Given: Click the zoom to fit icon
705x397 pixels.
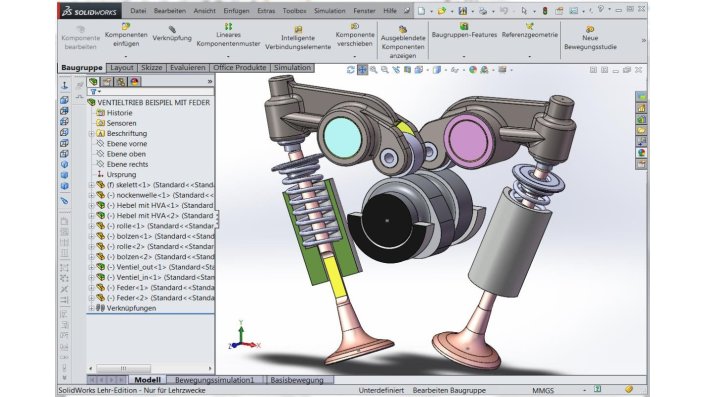Looking at the screenshot, I should click(374, 70).
